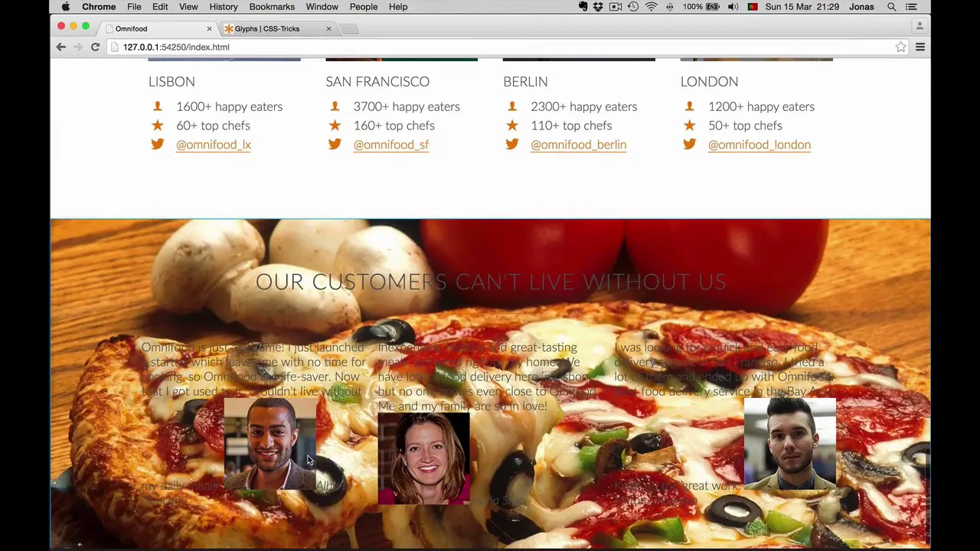Click the Twitter bird icon for Lisbon
The width and height of the screenshot is (980, 551).
point(157,144)
